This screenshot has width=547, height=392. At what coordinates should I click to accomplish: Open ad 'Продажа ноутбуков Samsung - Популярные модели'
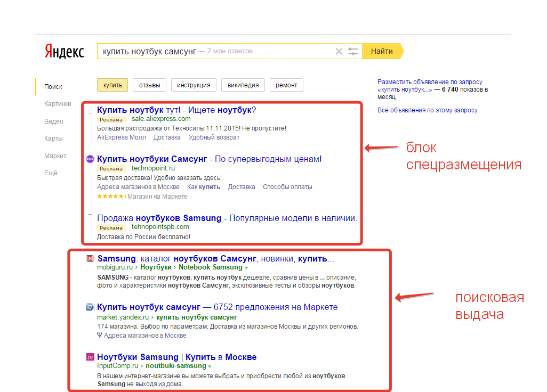click(x=227, y=218)
